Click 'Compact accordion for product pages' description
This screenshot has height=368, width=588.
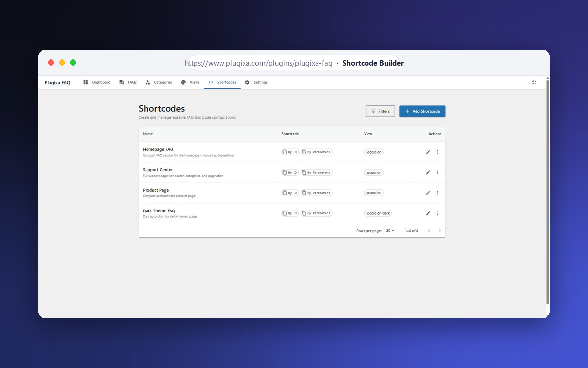click(x=170, y=196)
